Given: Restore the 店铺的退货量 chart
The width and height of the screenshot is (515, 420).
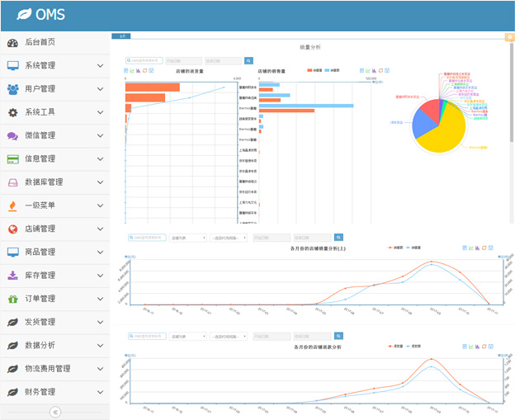Looking at the screenshot, I should click(x=145, y=71).
